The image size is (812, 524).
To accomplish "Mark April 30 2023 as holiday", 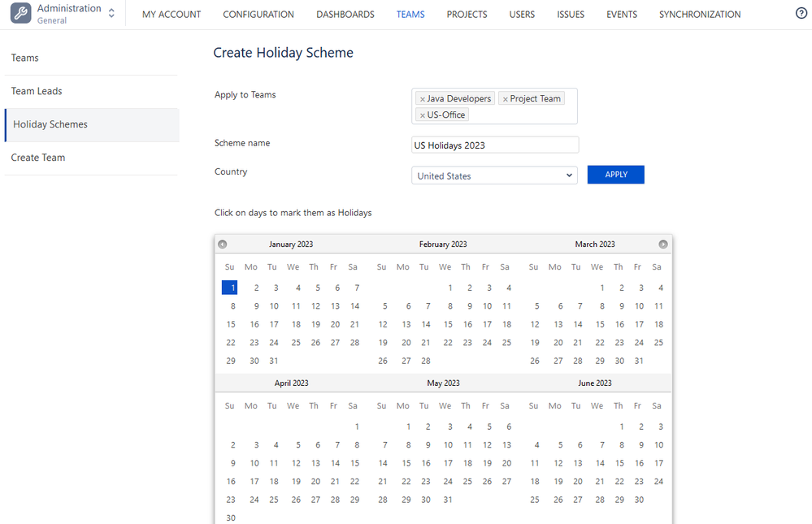I will tap(231, 518).
